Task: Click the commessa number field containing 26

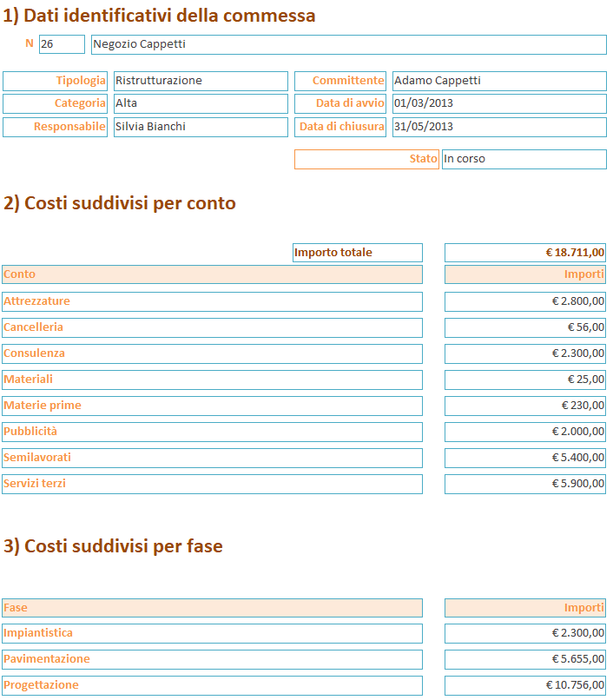Action: pos(62,44)
